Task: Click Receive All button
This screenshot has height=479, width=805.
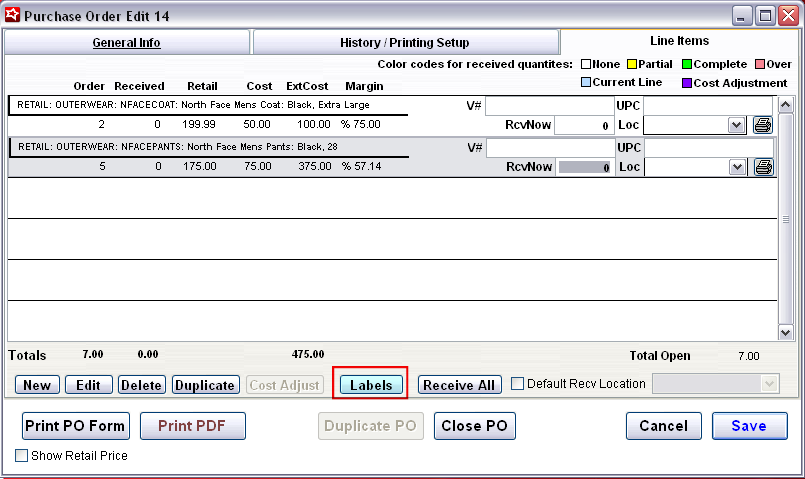Action: pyautogui.click(x=459, y=385)
